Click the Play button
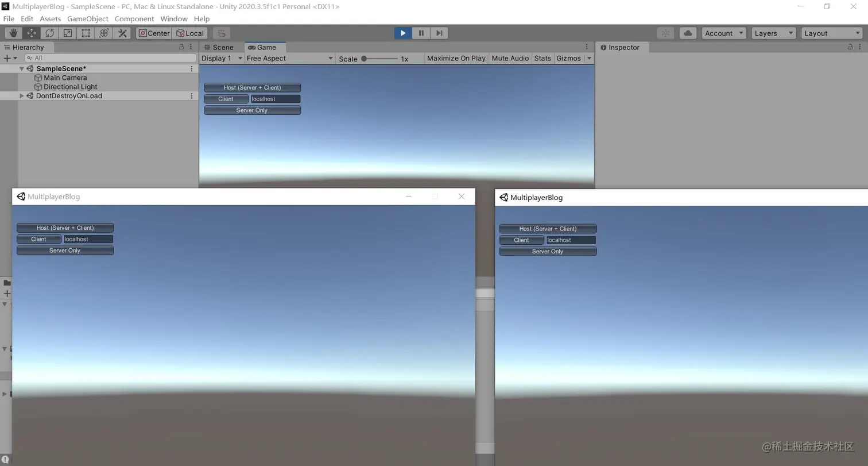The image size is (868, 466). pos(403,33)
